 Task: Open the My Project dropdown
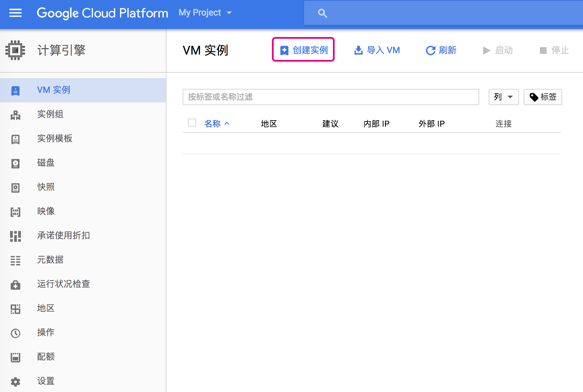pos(205,13)
